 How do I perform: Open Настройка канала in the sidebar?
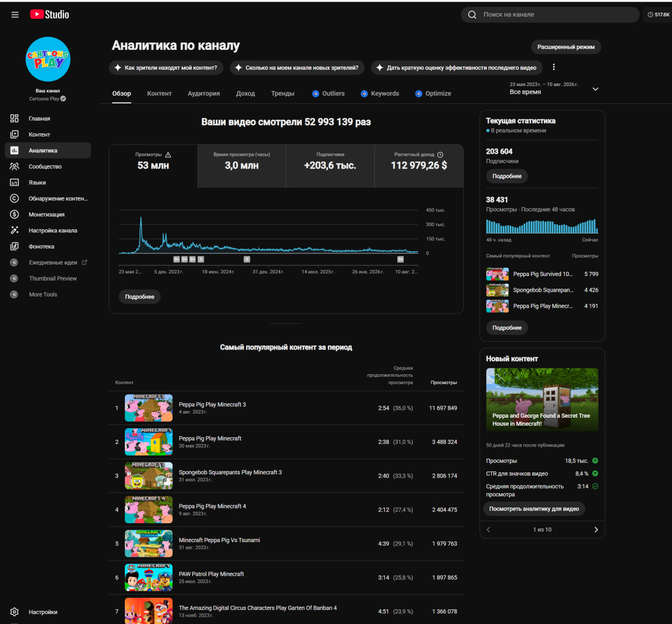pyautogui.click(x=48, y=230)
